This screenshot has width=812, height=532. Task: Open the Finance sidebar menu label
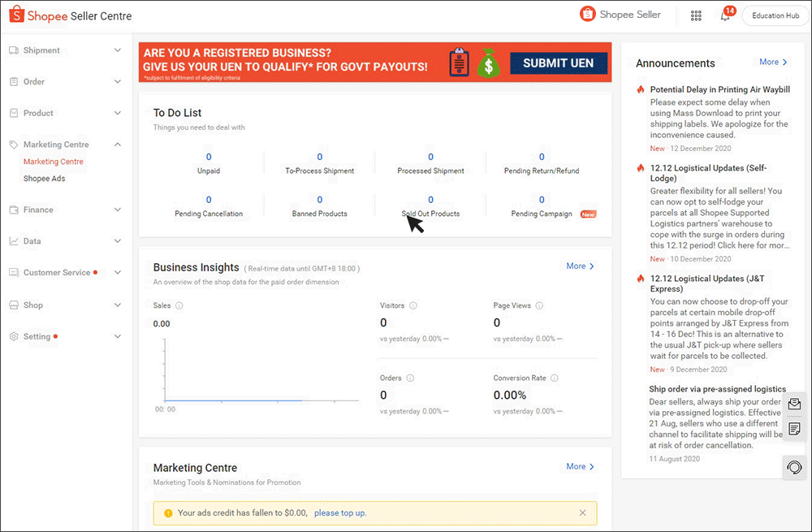[38, 210]
